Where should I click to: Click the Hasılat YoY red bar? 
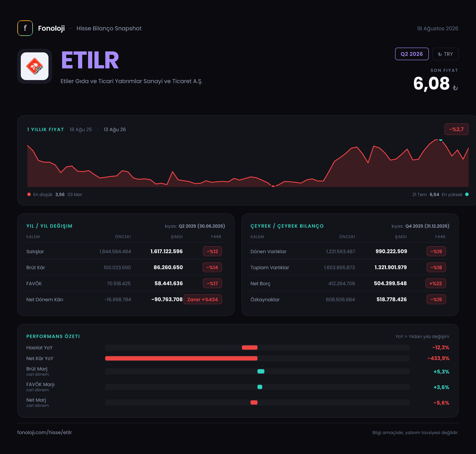(x=249, y=348)
